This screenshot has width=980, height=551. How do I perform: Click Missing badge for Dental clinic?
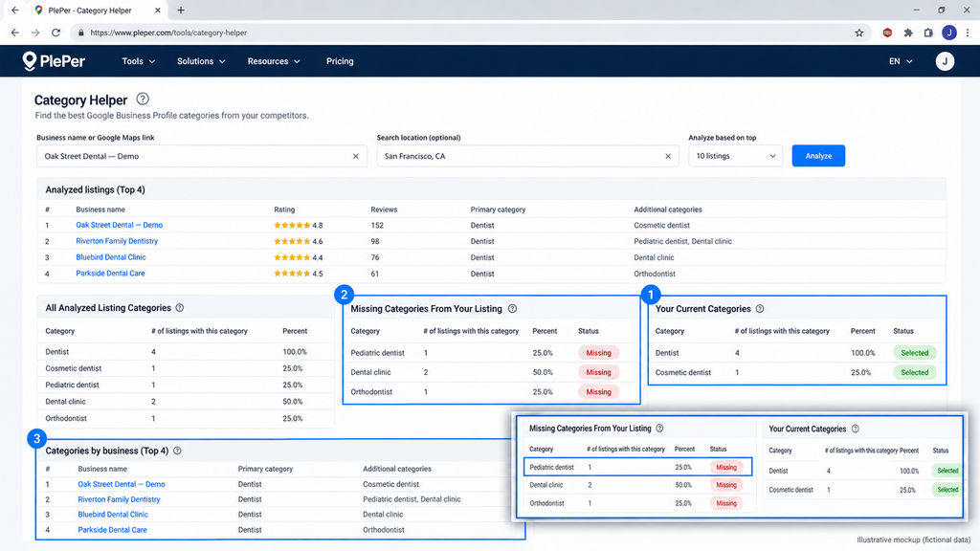click(598, 372)
